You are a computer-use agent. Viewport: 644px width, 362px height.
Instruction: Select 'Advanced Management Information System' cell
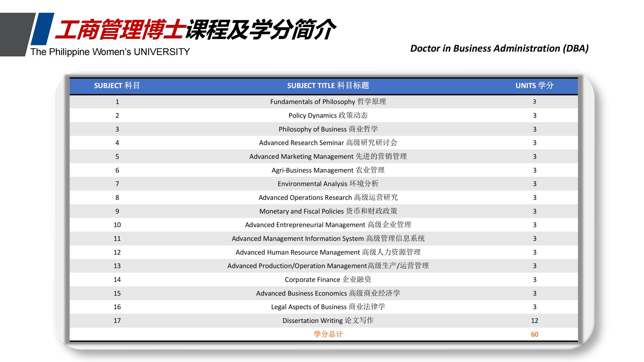point(328,238)
